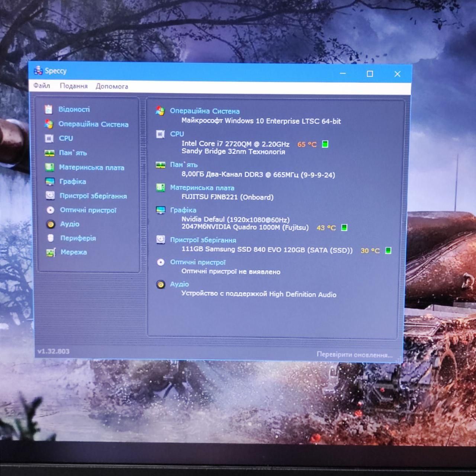This screenshot has width=476, height=476.
Task: Click the green SSD temperature indicator
Action: click(388, 250)
